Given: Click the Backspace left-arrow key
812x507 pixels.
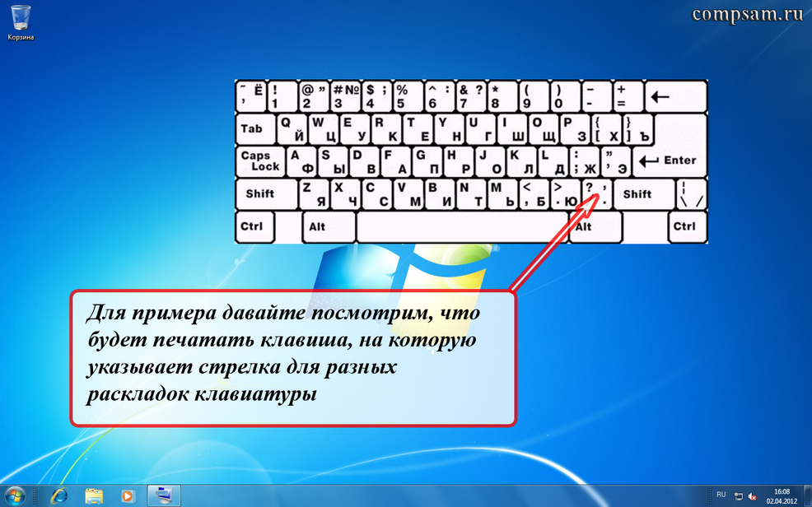Looking at the screenshot, I should pyautogui.click(x=674, y=96).
